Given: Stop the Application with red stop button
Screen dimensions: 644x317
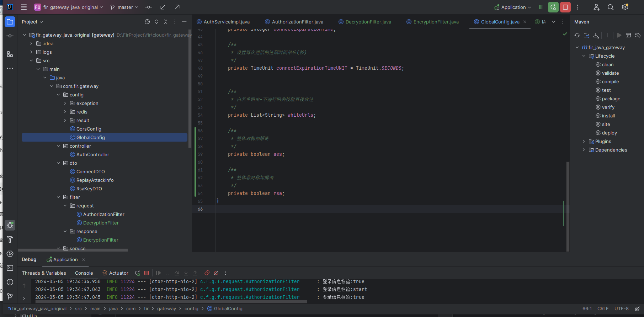Looking at the screenshot, I should coord(565,7).
